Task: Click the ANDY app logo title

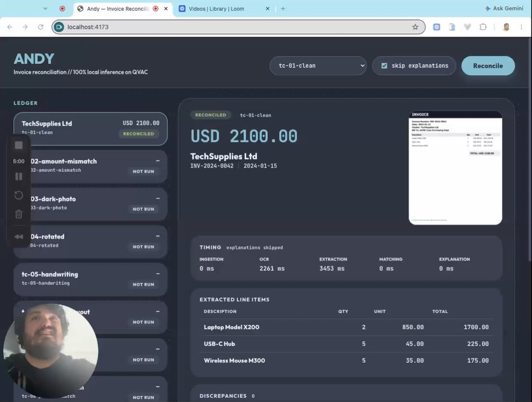Action: coord(34,59)
